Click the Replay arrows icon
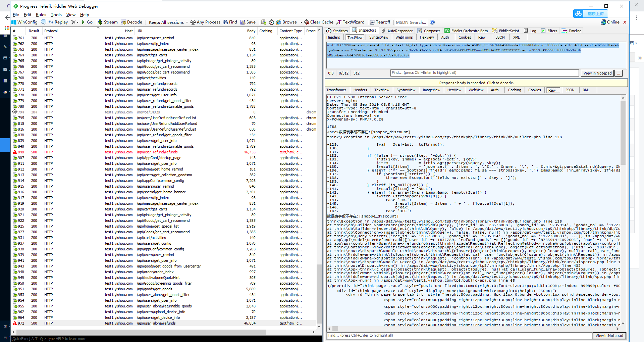Image resolution: width=644 pixels, height=342 pixels. 51,22
